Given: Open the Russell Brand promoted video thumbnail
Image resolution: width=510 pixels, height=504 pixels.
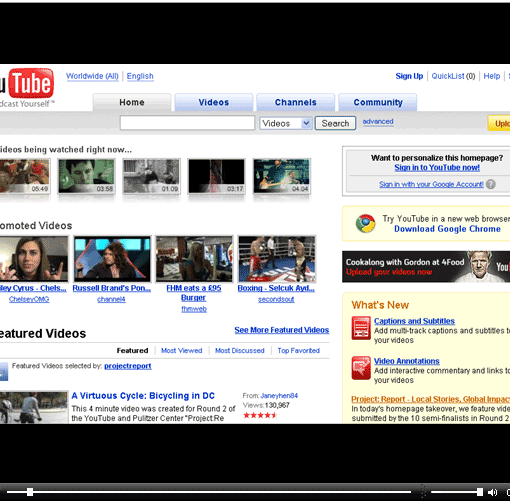Looking at the screenshot, I should click(x=112, y=259).
